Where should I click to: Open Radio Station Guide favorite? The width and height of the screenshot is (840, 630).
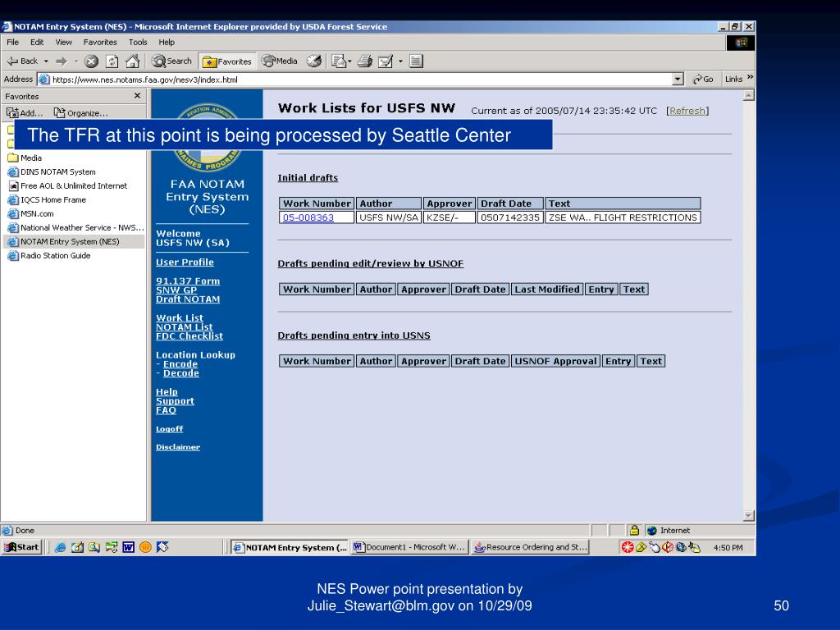click(48, 256)
